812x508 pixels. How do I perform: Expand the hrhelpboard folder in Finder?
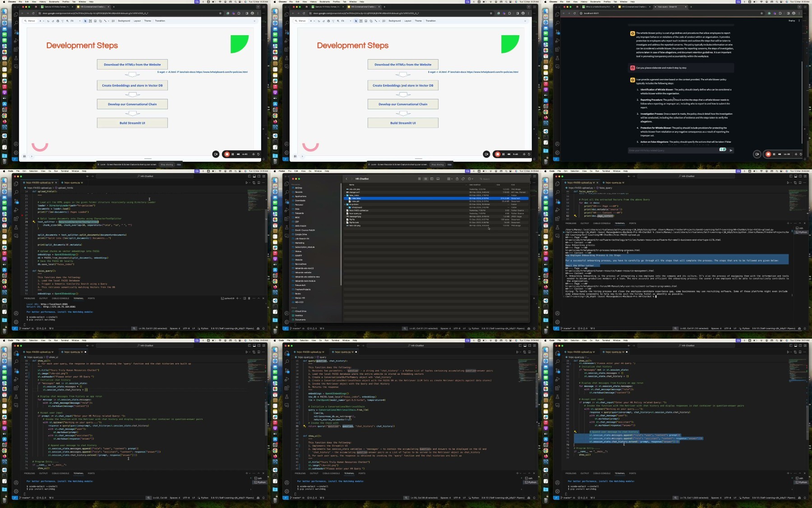pos(348,207)
